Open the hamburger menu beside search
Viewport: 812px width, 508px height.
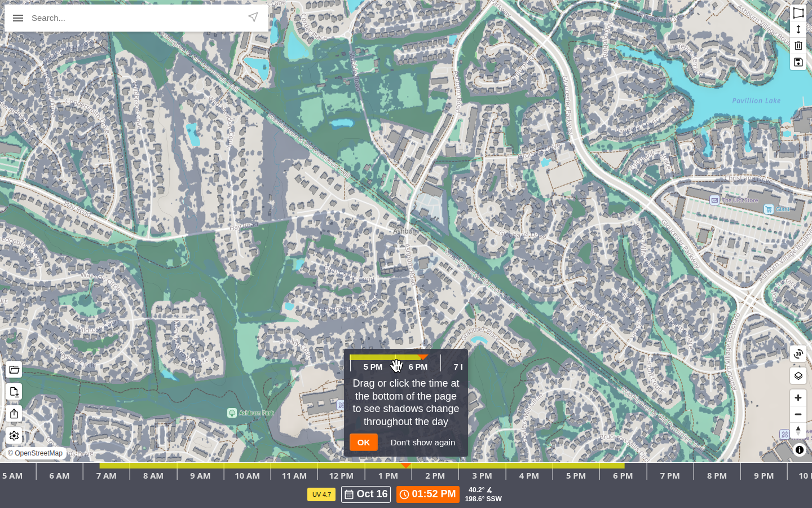pyautogui.click(x=18, y=18)
